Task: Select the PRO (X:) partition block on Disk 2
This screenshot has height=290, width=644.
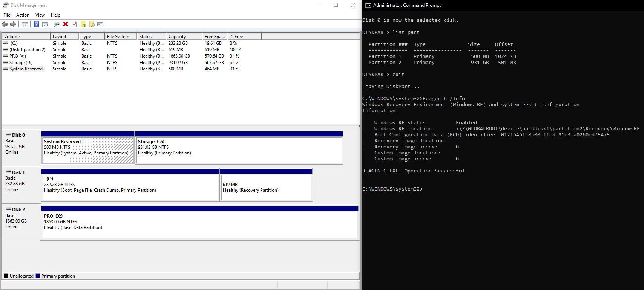Action: point(200,222)
